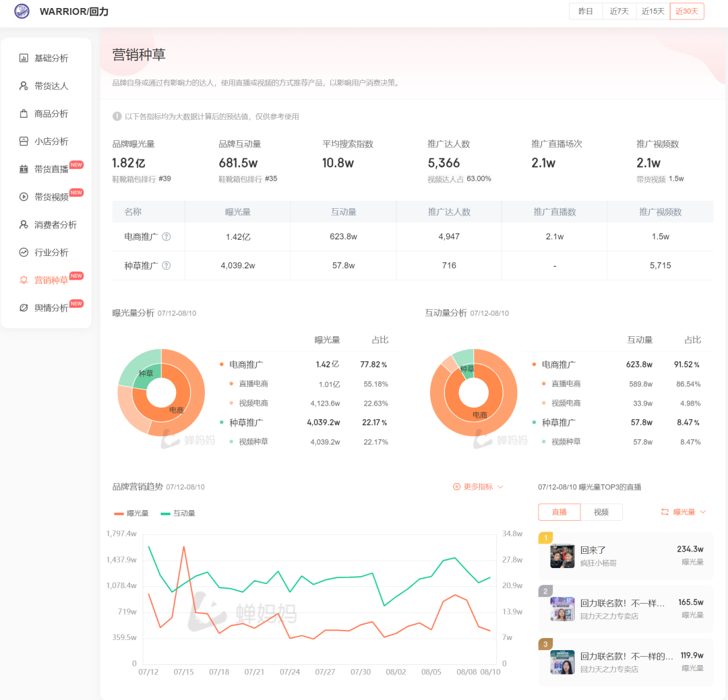Click the 带货直播 live broadcast icon

pos(24,169)
